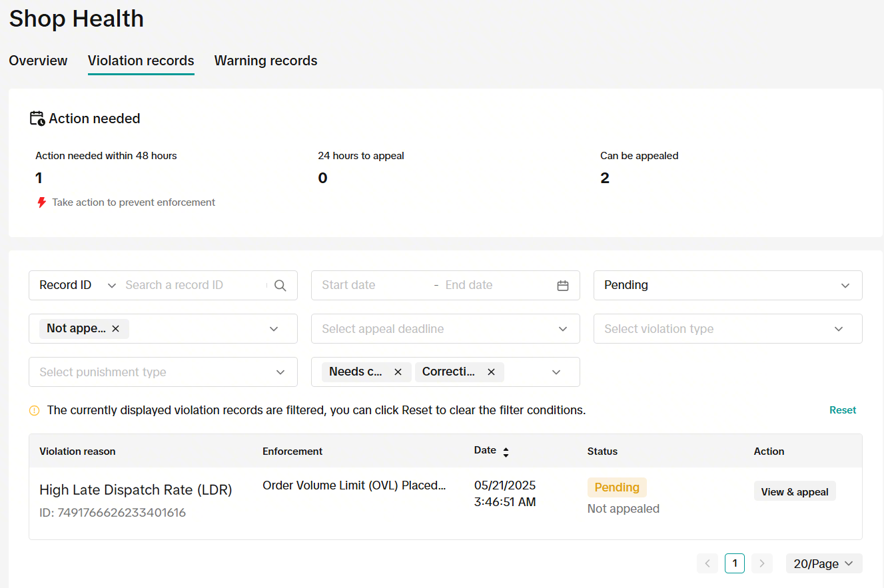The height and width of the screenshot is (588, 884).
Task: Change the 20/Page size selector
Action: tap(823, 564)
